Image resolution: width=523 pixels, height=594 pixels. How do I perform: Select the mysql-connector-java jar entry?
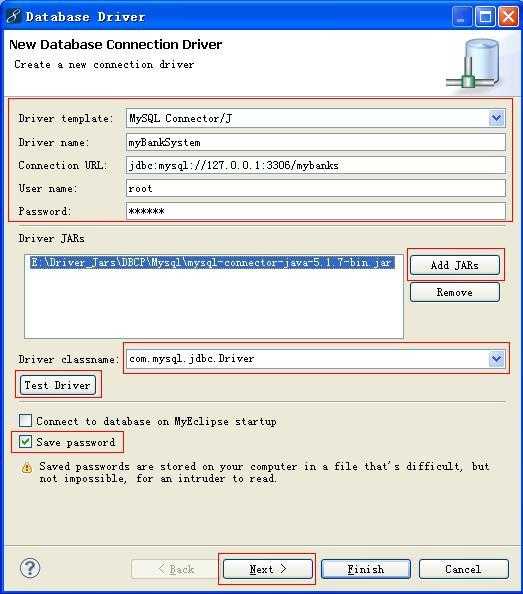pos(212,263)
